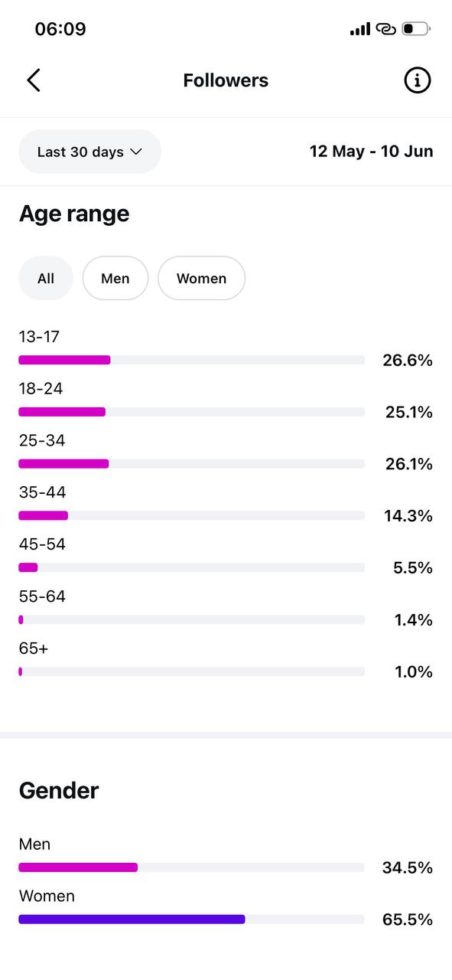Tap the 25-34 percentage bar

click(191, 464)
